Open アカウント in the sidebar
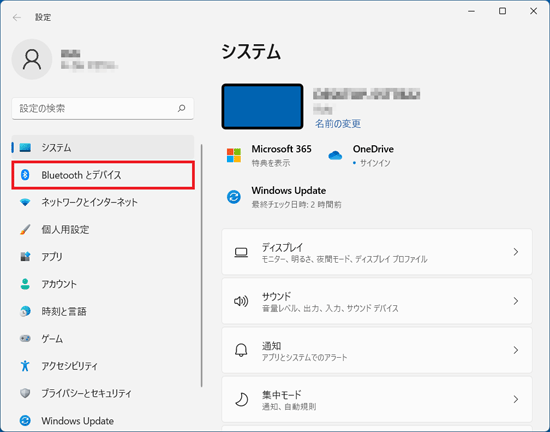 coord(103,284)
